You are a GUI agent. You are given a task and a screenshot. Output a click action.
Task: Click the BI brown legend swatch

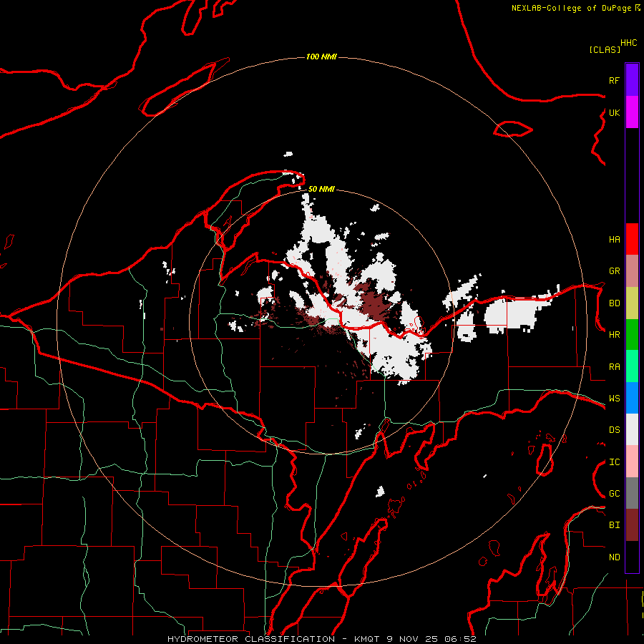[632, 525]
